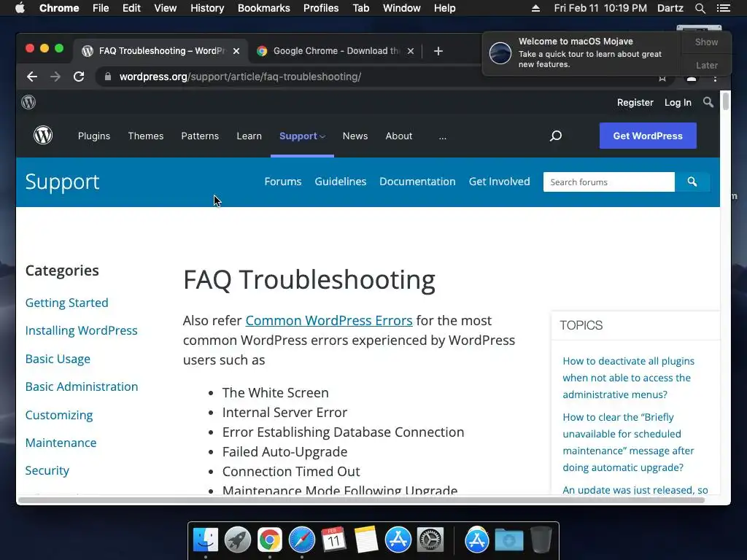Screen dimensions: 747x560
Task: Dismiss notification with Later button
Action: [x=706, y=65]
